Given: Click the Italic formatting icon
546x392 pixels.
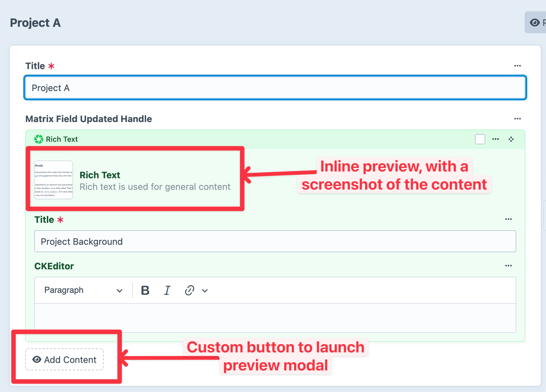Looking at the screenshot, I should click(x=167, y=291).
